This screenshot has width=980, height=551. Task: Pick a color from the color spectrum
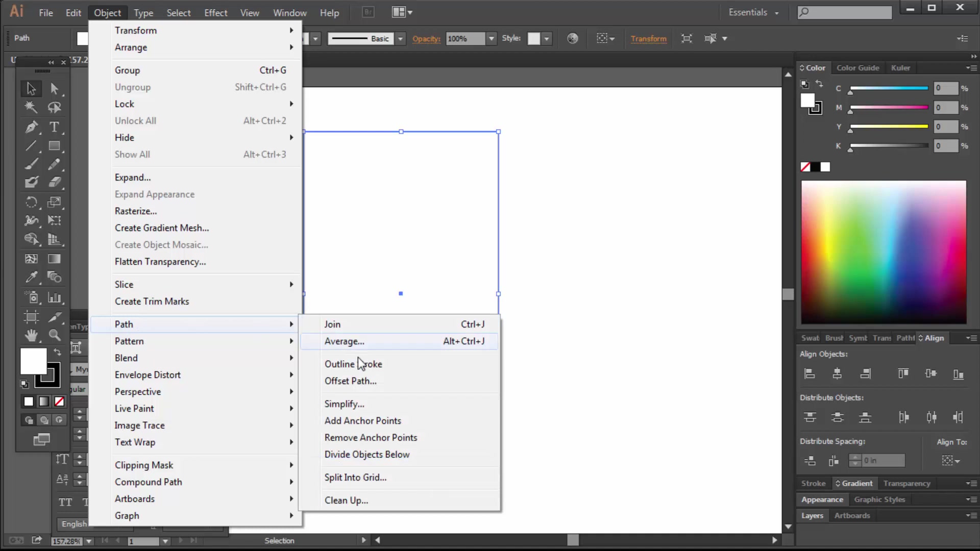[883, 253]
